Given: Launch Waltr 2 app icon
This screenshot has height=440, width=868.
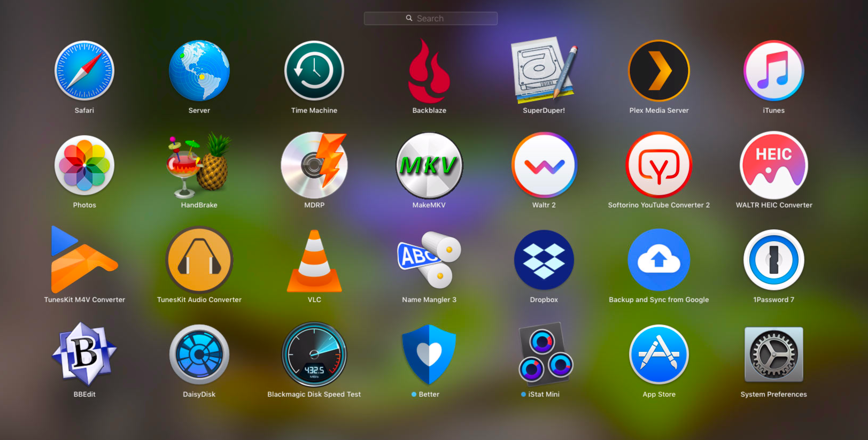Looking at the screenshot, I should pyautogui.click(x=544, y=165).
